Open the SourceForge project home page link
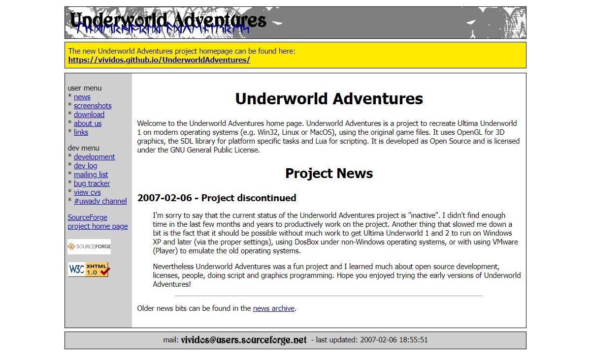 (x=98, y=222)
